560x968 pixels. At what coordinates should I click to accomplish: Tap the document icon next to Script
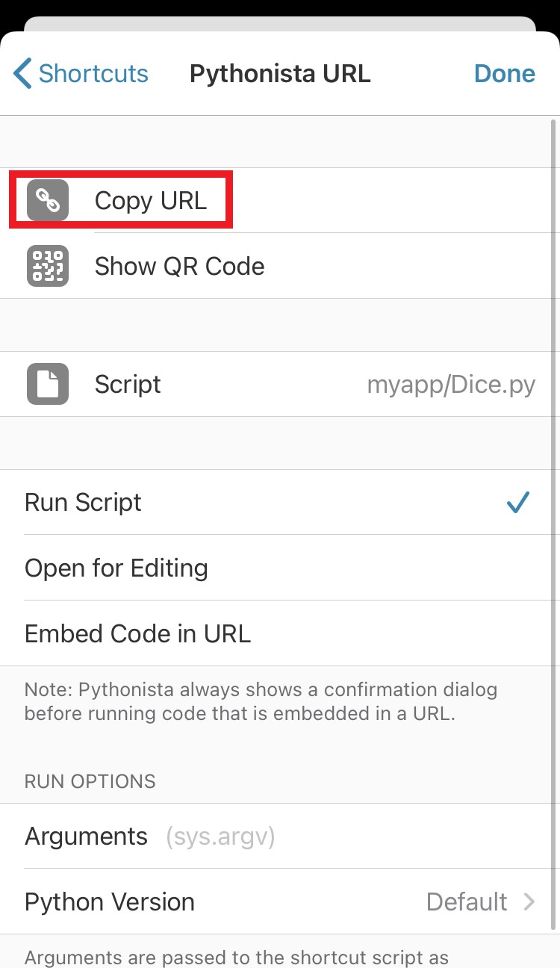(48, 384)
